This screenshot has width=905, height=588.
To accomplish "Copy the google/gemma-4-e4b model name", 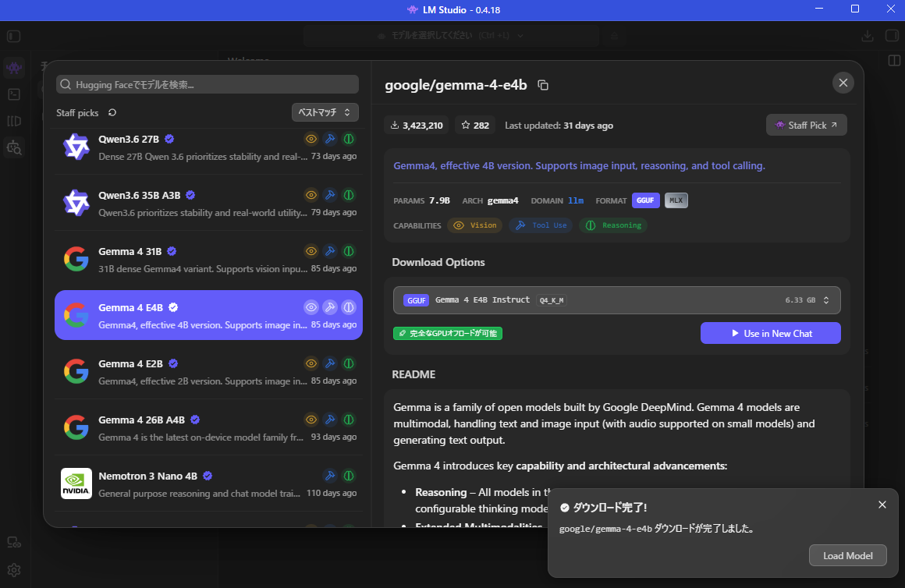I will [x=542, y=85].
